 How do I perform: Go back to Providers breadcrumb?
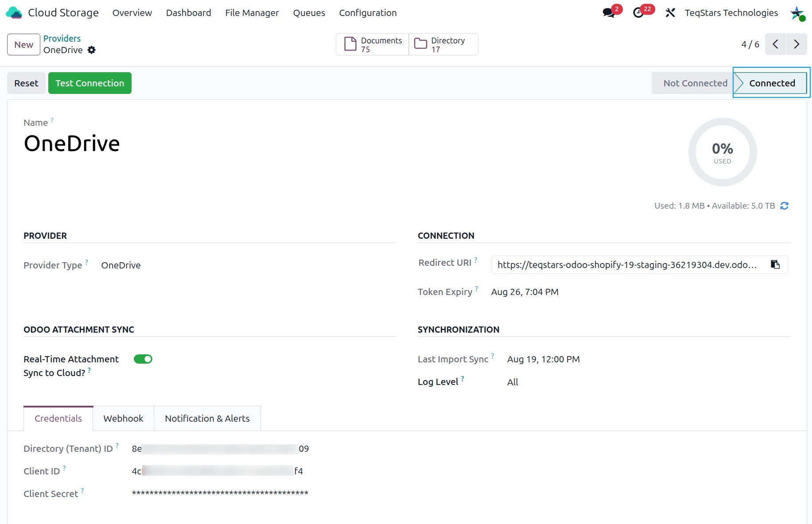[x=62, y=39]
